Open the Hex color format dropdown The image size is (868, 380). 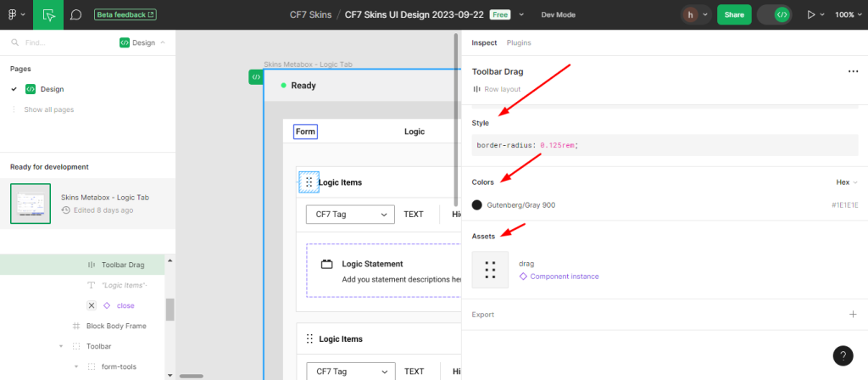[846, 182]
